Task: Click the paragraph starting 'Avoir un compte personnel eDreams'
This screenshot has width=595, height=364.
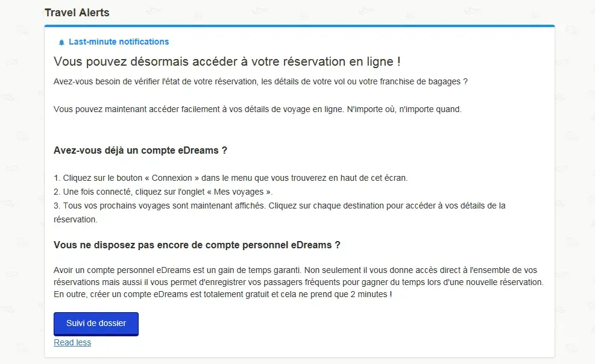Action: tap(295, 269)
